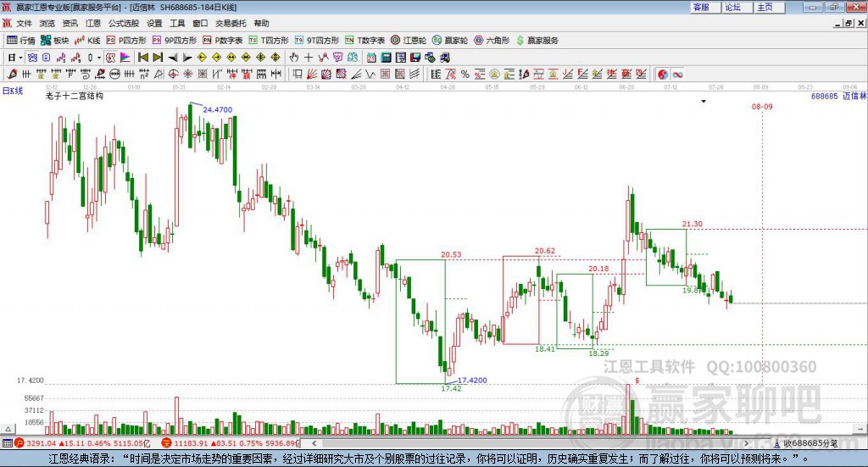
Task: Open the candlestick style dropdown arrow
Action: 99,58
